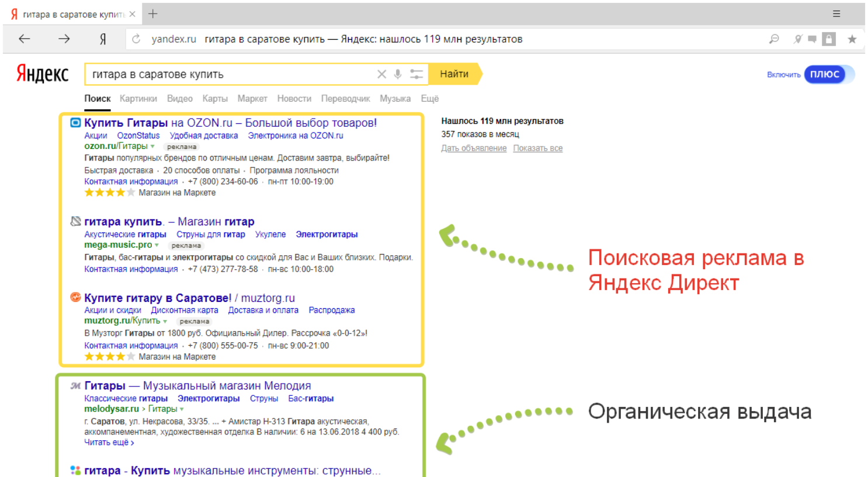Open 'гитара - Купить музыкальные инструменты' result
The width and height of the screenshot is (868, 477).
(232, 471)
